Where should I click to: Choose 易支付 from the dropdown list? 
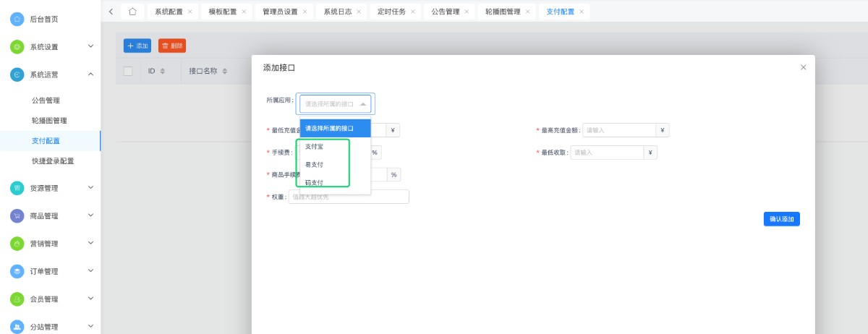click(x=336, y=165)
